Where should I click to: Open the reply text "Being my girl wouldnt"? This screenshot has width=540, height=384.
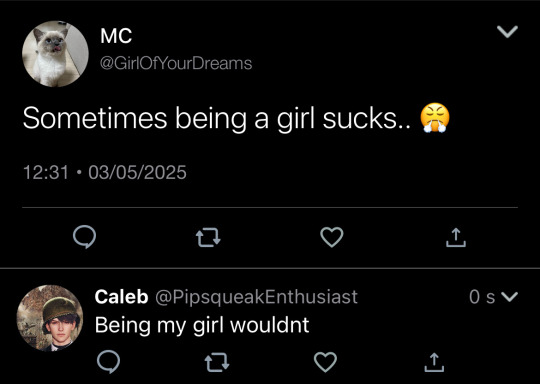202,325
